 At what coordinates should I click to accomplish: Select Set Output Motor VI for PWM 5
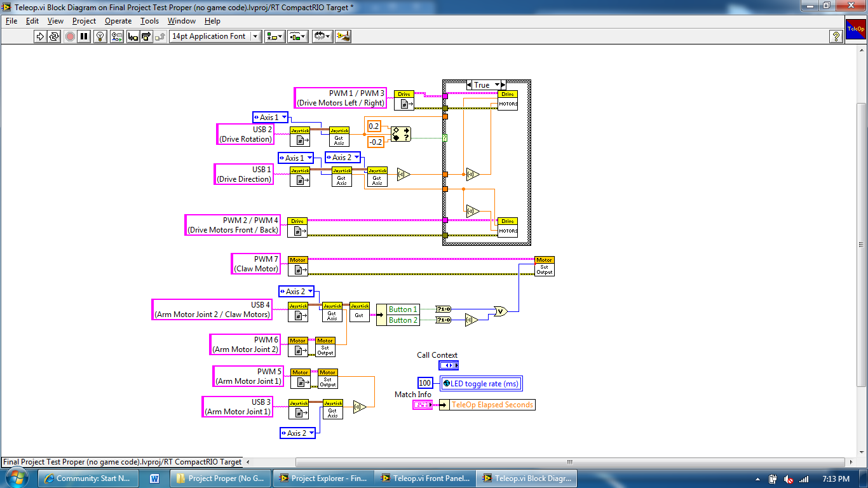[x=328, y=379]
